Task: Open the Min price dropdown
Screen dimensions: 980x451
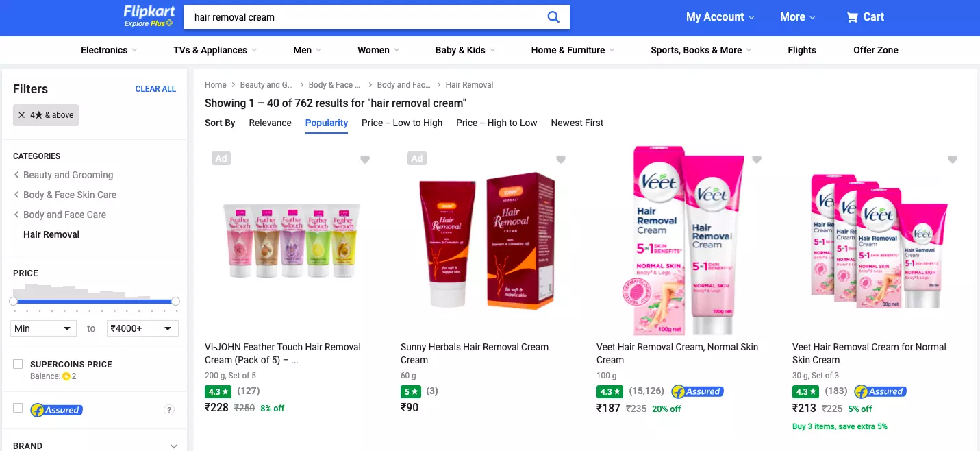Action: [42, 328]
